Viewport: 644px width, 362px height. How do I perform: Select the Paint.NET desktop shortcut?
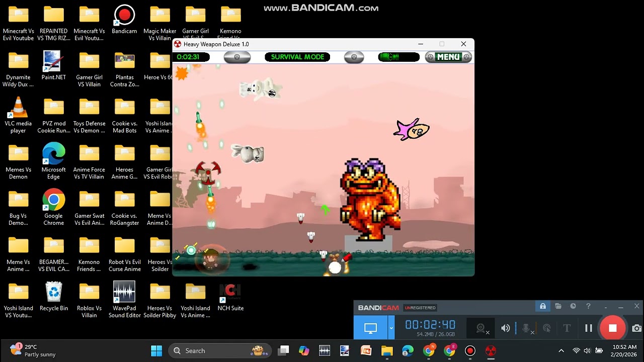click(54, 66)
